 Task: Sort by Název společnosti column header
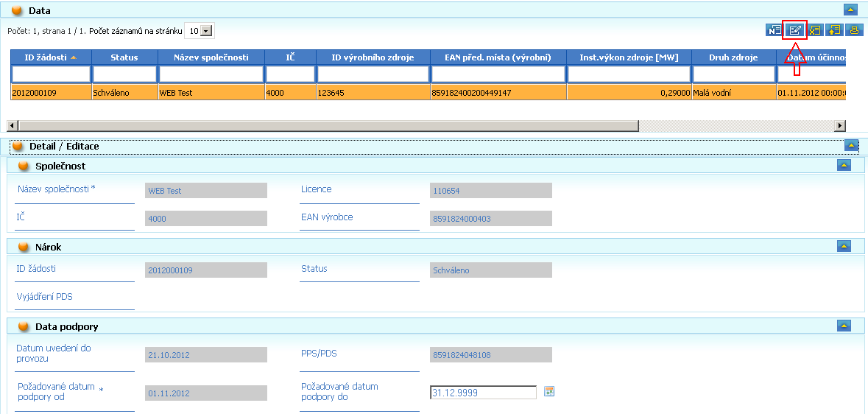[x=211, y=57]
